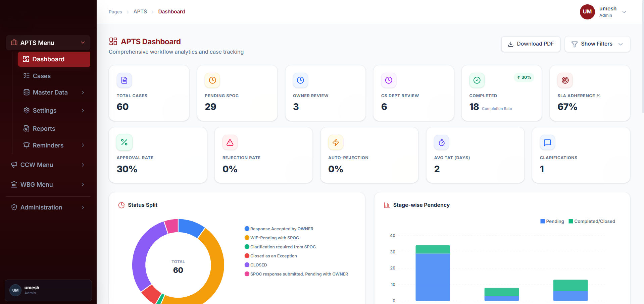Click the Dashboard breadcrumb link
644x304 pixels.
tap(171, 12)
